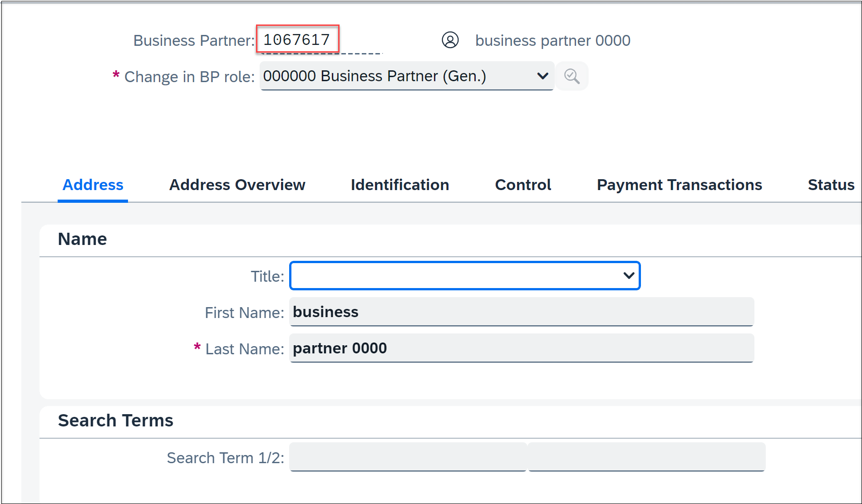Click the First Name field containing business
Viewport: 862px width, 504px height.
pos(522,312)
